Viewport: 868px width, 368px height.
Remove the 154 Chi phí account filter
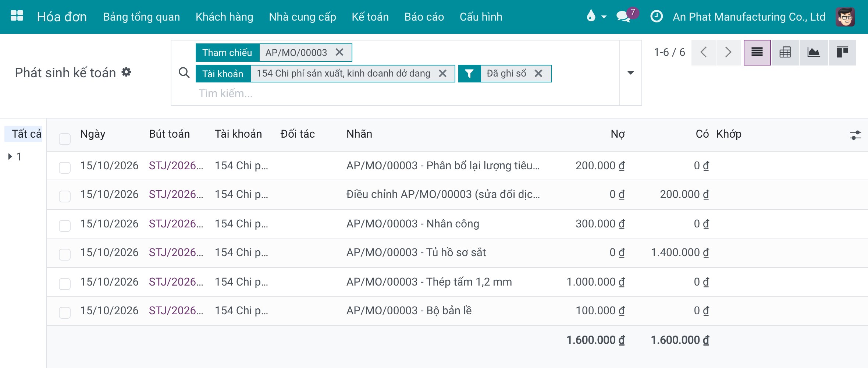pyautogui.click(x=442, y=74)
